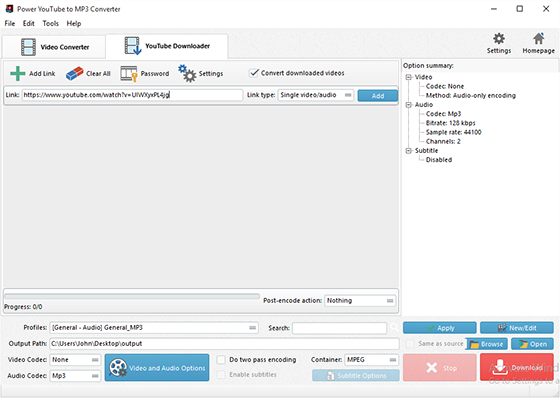Toggle Enable subtitles checkbox
Viewport: 560px width, 398px height.
tap(221, 374)
